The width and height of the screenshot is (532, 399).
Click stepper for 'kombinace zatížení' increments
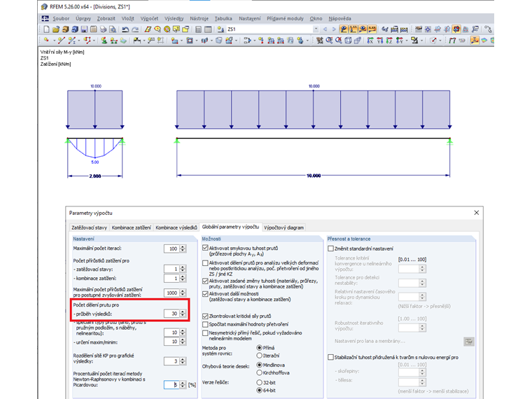point(183,278)
